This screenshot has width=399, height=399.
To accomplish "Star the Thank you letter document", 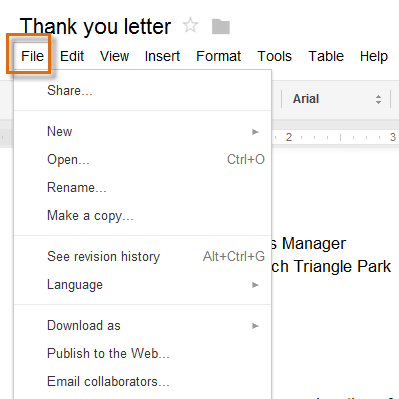I will [190, 26].
